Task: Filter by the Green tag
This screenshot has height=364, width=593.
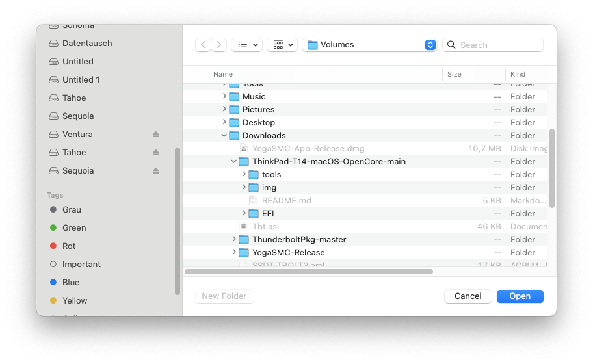Action: point(74,227)
